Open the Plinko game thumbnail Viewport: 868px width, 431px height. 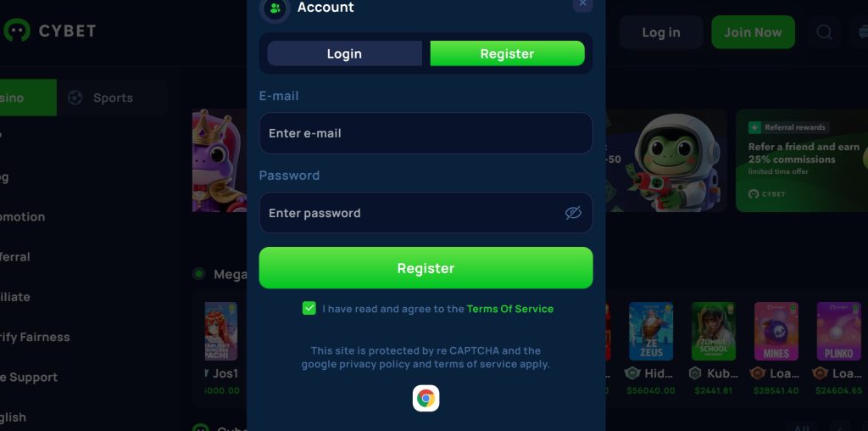tap(838, 331)
